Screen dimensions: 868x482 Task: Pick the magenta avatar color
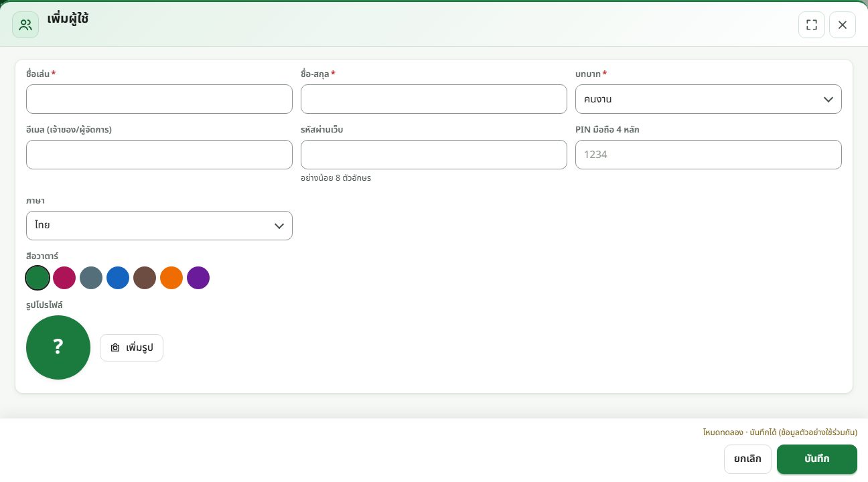point(64,278)
